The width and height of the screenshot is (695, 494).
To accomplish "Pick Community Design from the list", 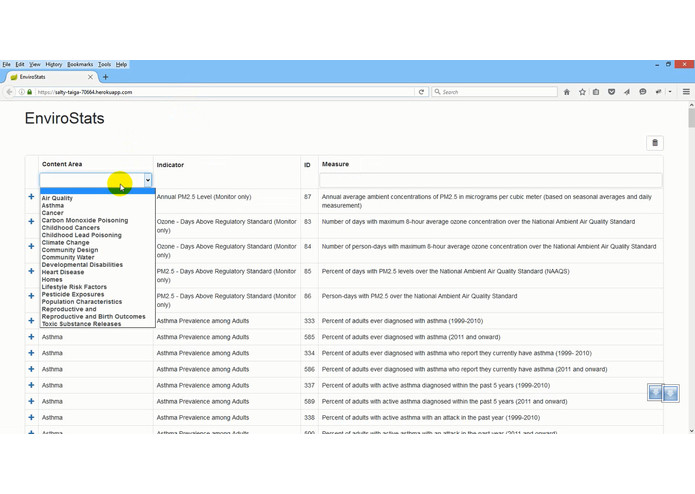I will (98, 250).
